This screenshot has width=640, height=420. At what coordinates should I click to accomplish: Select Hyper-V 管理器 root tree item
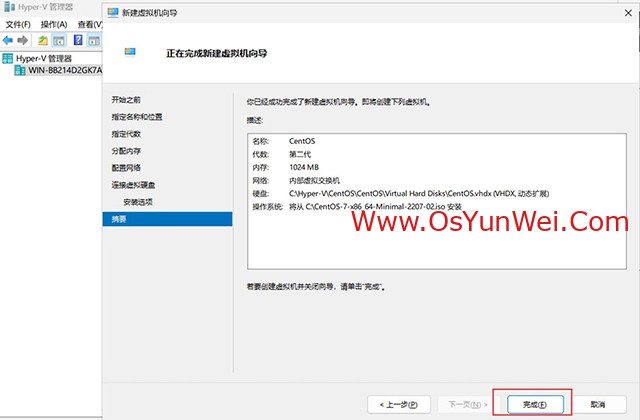44,58
